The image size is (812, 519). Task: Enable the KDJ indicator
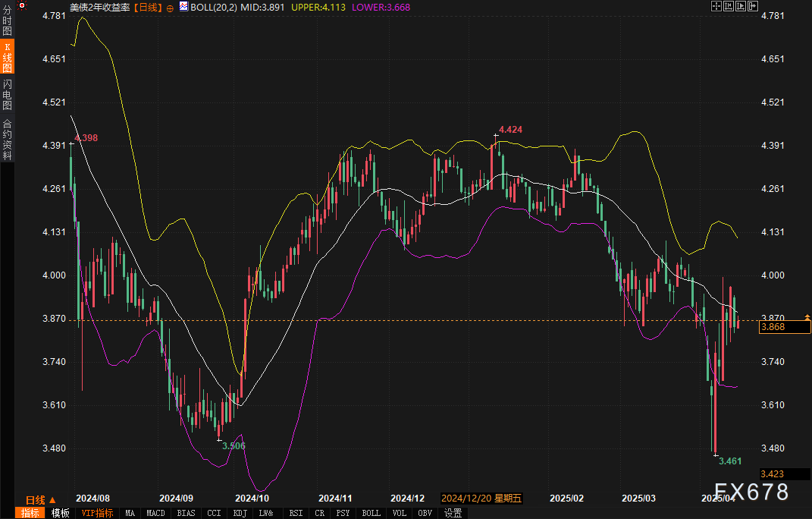[x=240, y=513]
